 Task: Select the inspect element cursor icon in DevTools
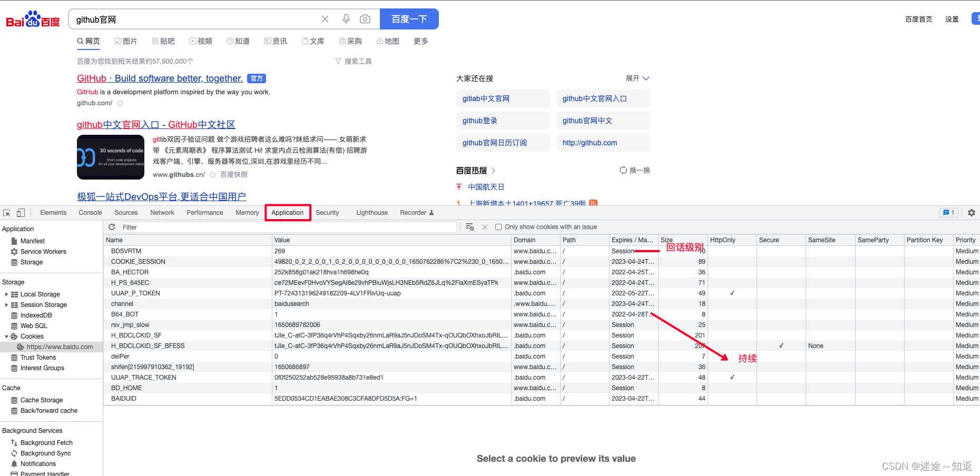pos(6,212)
